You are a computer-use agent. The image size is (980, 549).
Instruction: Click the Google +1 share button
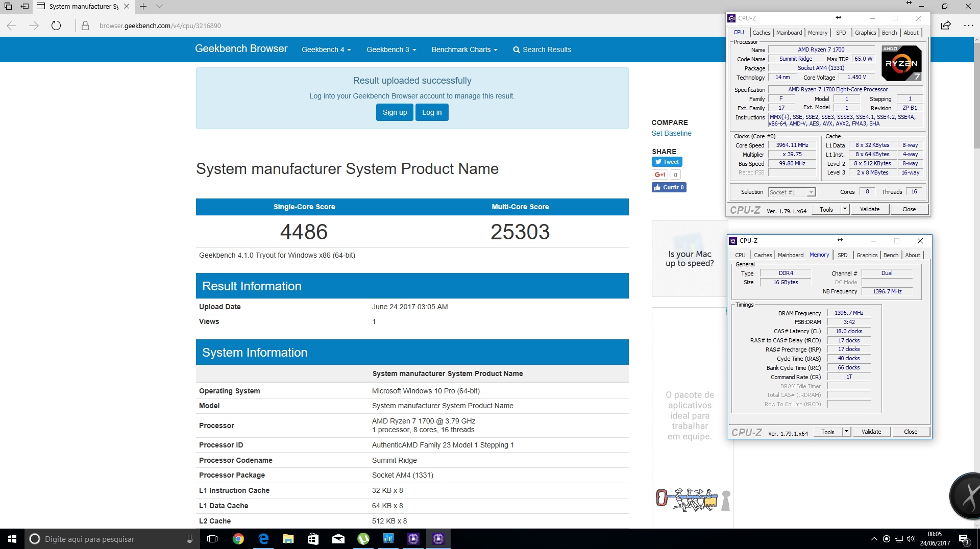click(x=659, y=174)
